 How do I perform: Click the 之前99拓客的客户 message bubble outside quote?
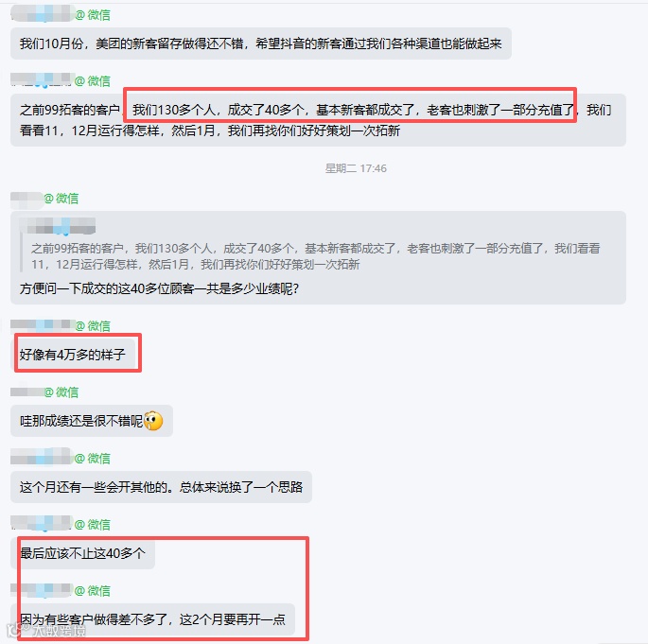pos(318,120)
